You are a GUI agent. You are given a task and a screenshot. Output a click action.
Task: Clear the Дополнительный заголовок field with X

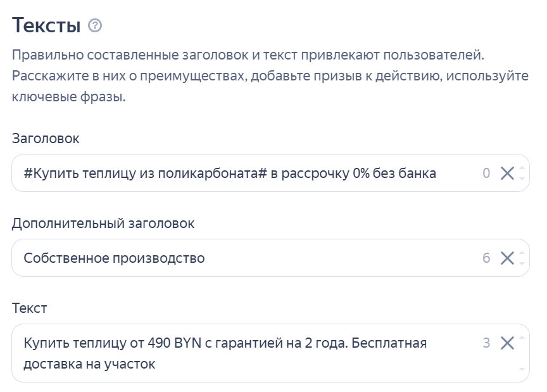click(x=507, y=258)
